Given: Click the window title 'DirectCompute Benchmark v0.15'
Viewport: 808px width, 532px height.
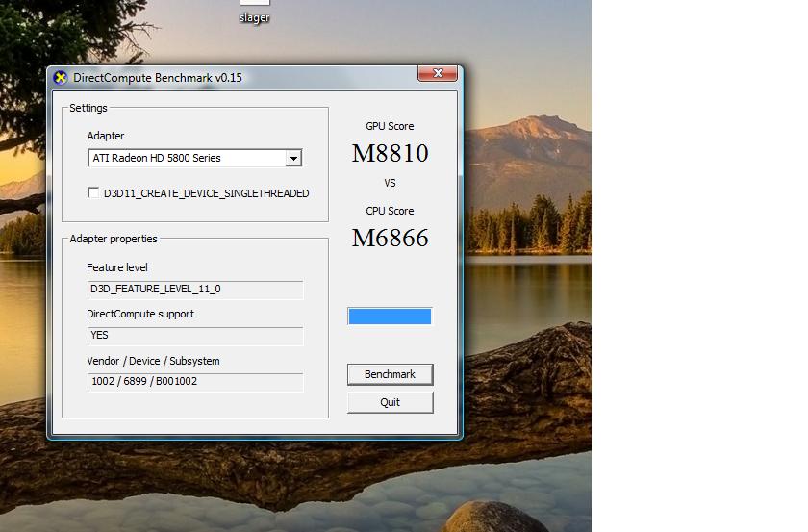Looking at the screenshot, I should 157,78.
